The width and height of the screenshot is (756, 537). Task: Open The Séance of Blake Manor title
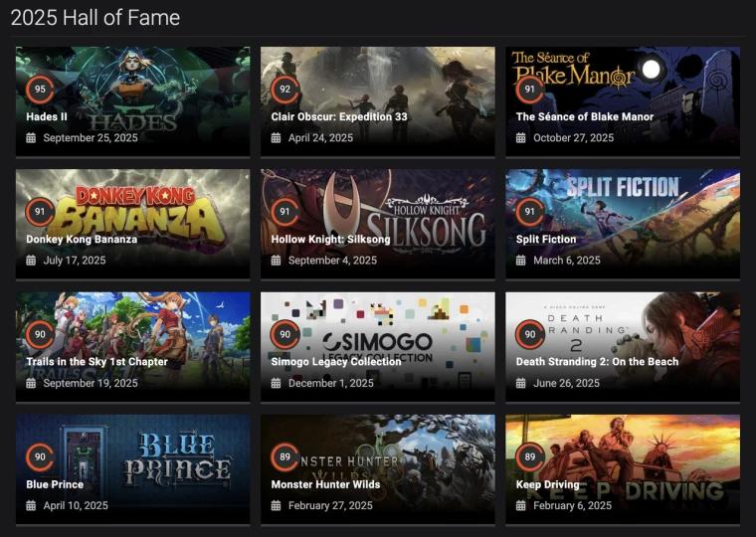[585, 116]
